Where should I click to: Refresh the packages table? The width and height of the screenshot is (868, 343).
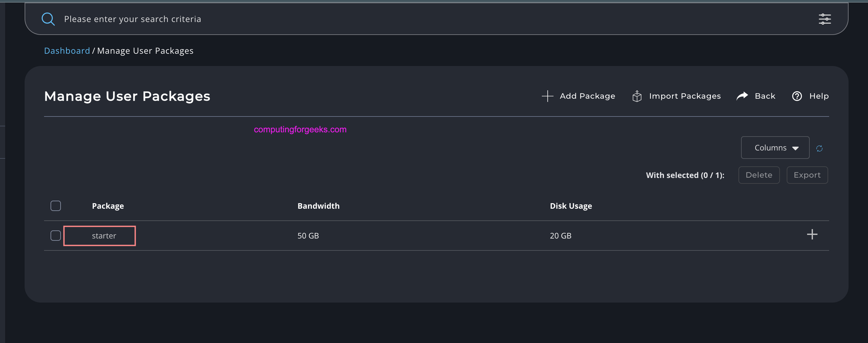pos(819,148)
